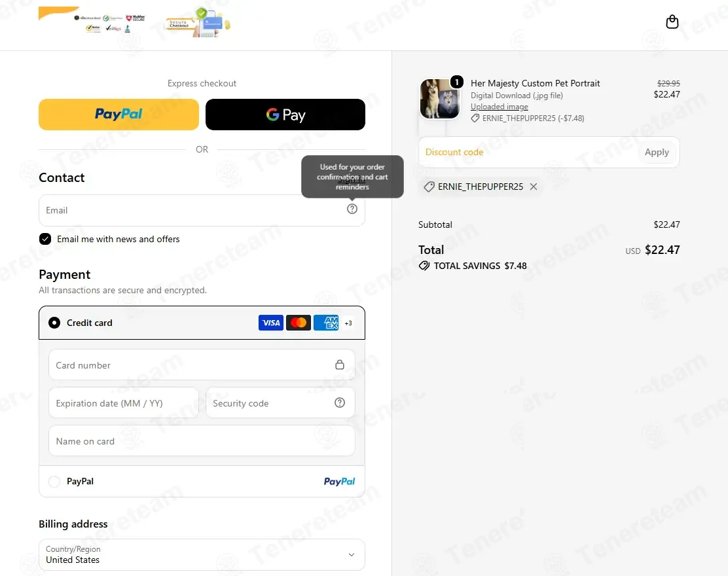The image size is (728, 576).
Task: Click the 'All transactions are secure and encrypted.' text
Action: tap(122, 290)
